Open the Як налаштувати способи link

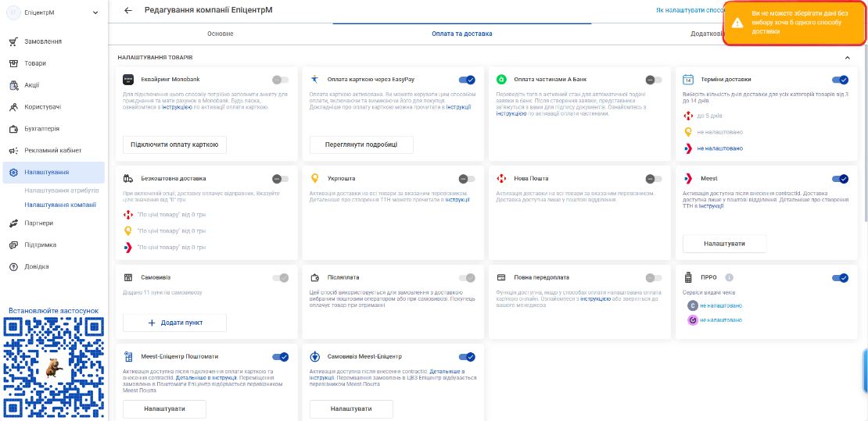pyautogui.click(x=690, y=10)
